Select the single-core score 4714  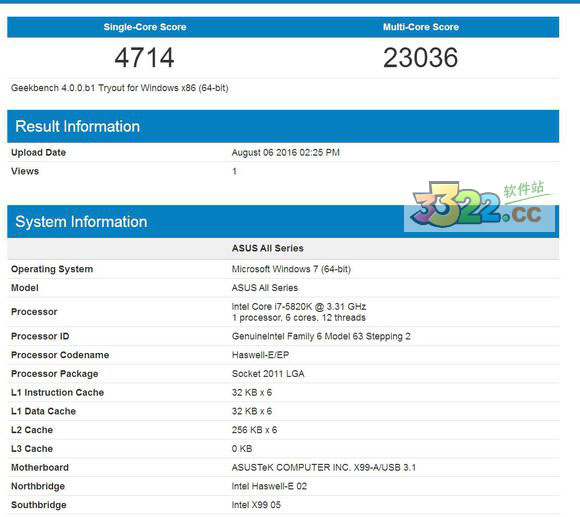(x=144, y=58)
